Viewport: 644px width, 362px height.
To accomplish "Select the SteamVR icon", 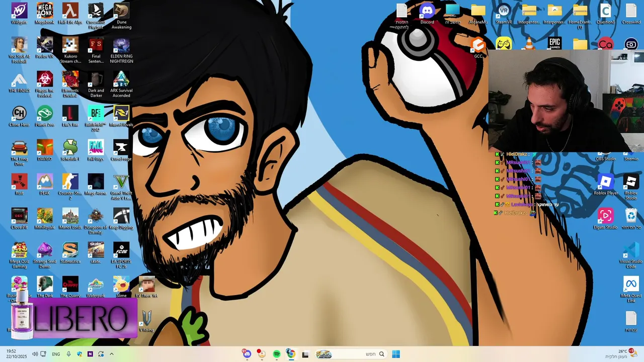I will click(x=504, y=14).
